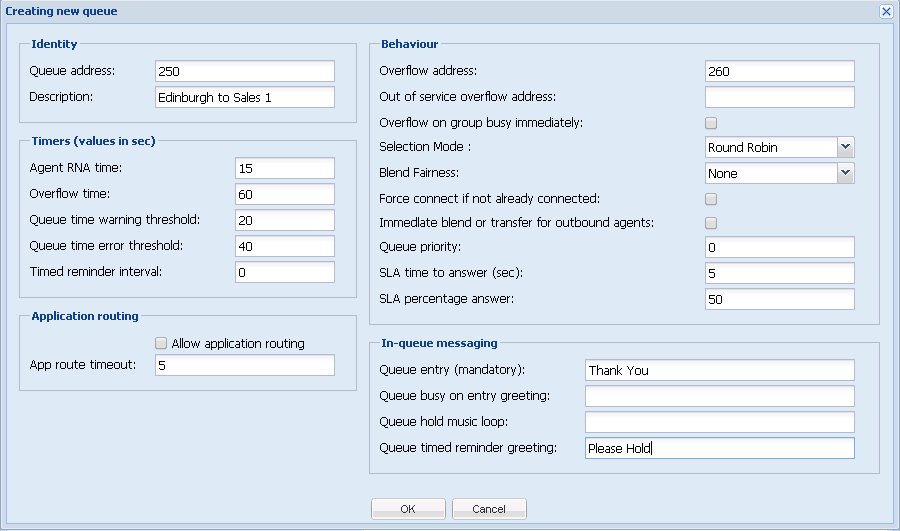The image size is (900, 531).
Task: Click Queue busy on entry greeting field
Action: point(720,396)
